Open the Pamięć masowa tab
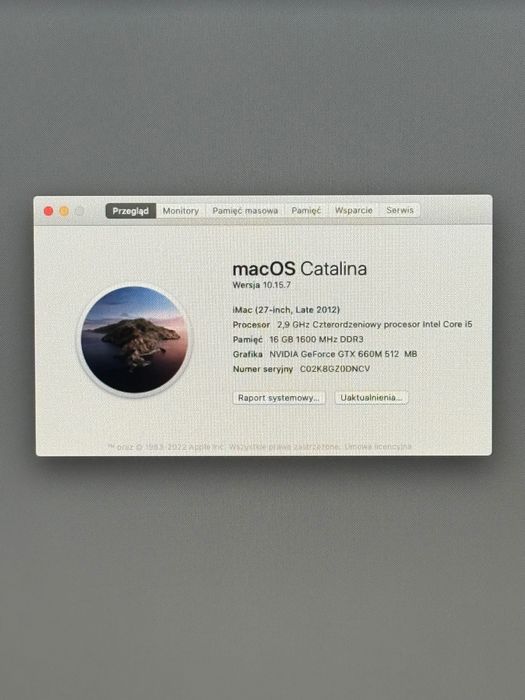The height and width of the screenshot is (700, 525). 245,211
